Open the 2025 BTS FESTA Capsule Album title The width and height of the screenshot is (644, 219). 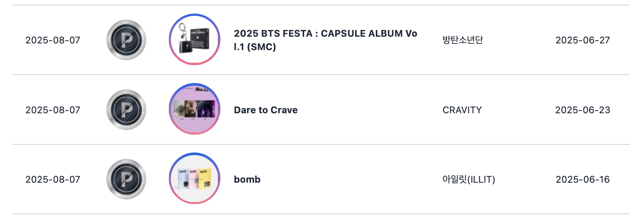click(326, 40)
